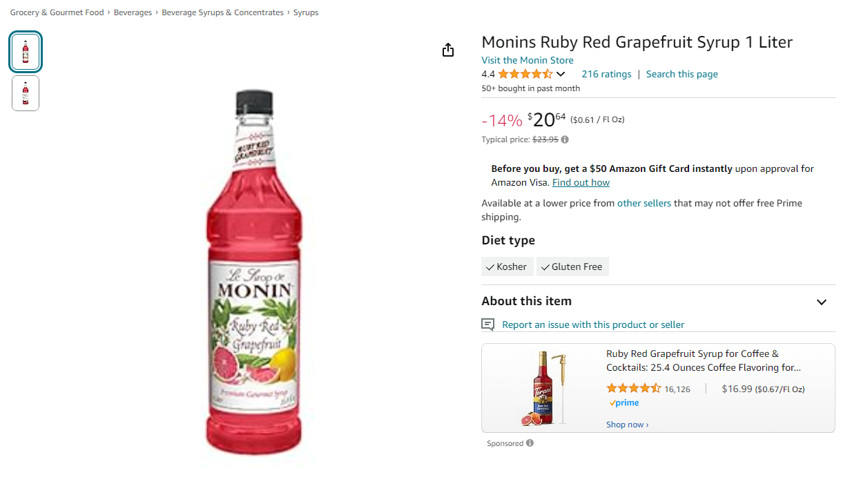Toggle the Kosher diet type chip
841x504 pixels.
507,266
